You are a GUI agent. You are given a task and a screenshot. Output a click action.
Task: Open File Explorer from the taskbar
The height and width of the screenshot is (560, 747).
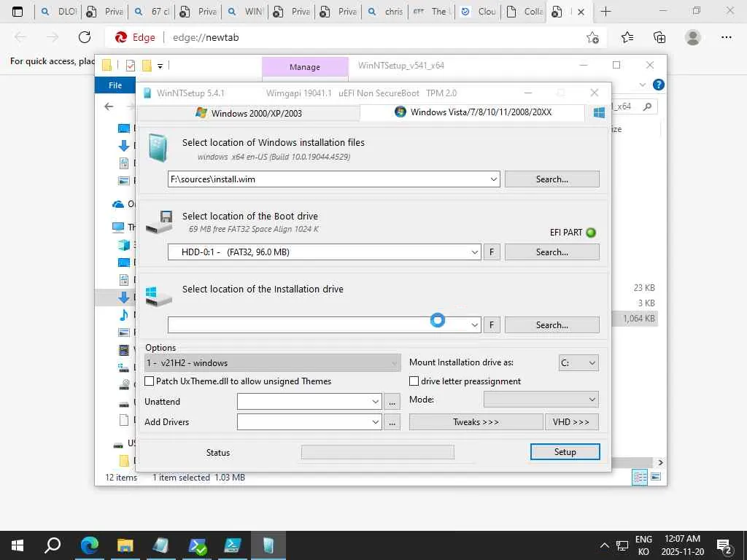(125, 545)
